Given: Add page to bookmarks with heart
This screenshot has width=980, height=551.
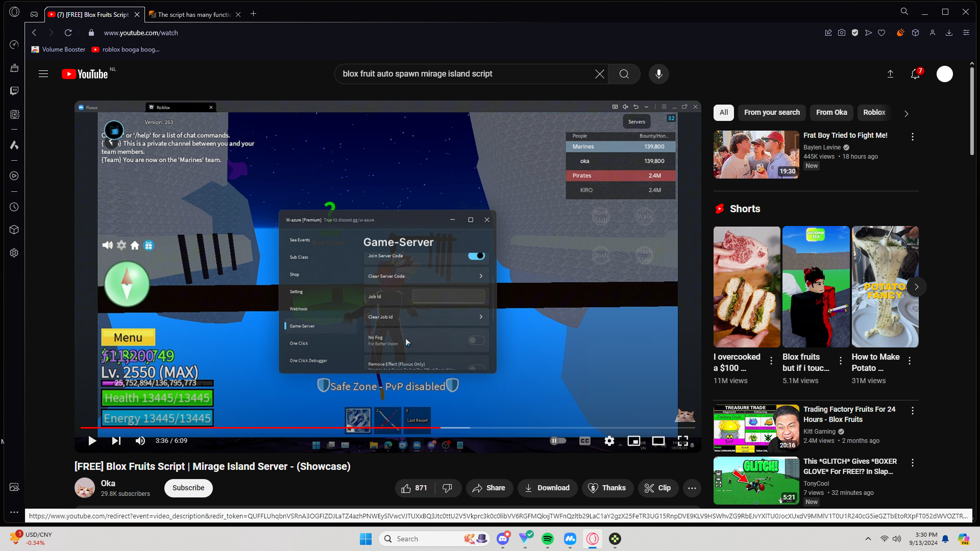Looking at the screenshot, I should pyautogui.click(x=881, y=33).
